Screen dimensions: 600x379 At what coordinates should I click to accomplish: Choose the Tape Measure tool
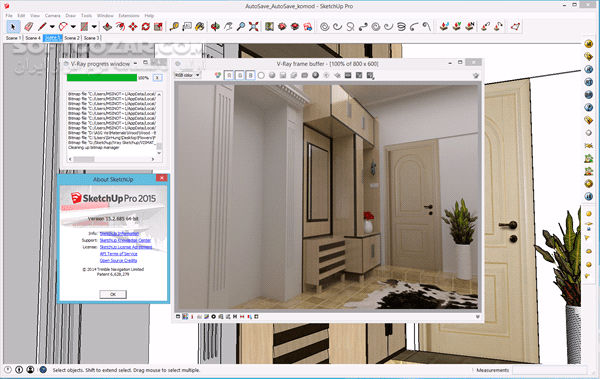[x=174, y=27]
